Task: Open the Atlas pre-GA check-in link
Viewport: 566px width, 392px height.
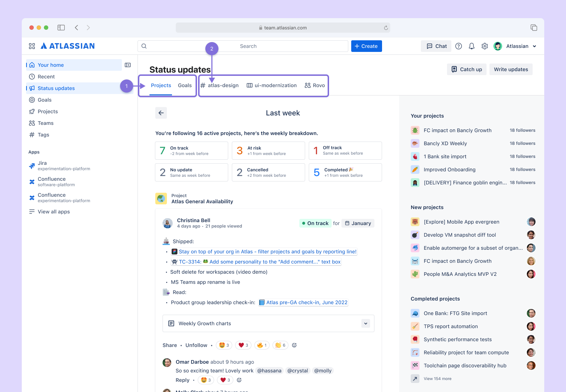Action: click(x=307, y=302)
